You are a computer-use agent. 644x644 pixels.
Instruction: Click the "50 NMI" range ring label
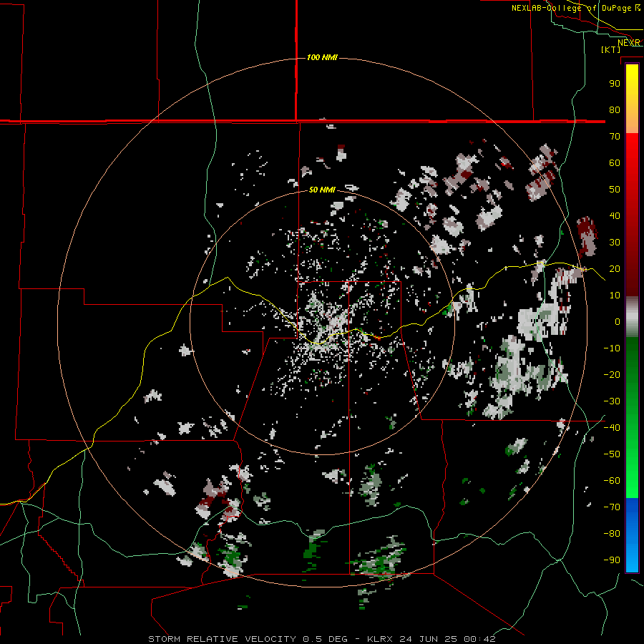tap(322, 190)
